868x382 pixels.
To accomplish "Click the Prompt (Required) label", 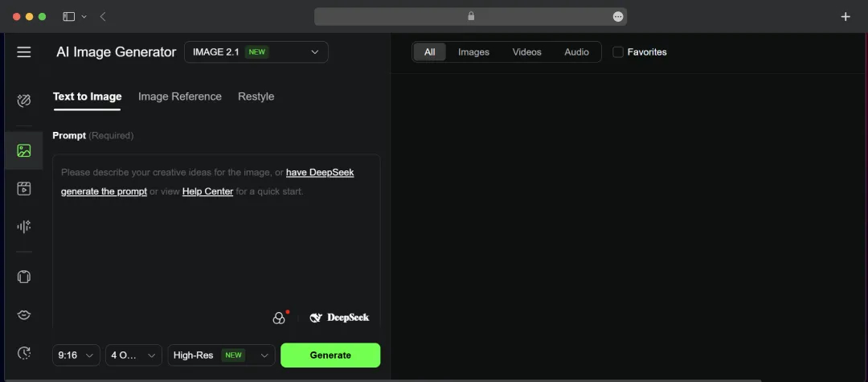I will pos(93,136).
